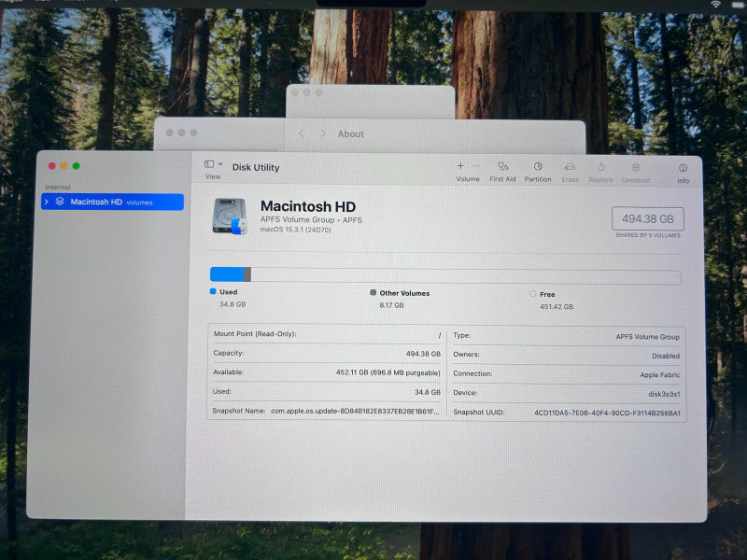Viewport: 747px width, 560px height.
Task: Click the Type APFS Volume Group value
Action: coord(647,337)
